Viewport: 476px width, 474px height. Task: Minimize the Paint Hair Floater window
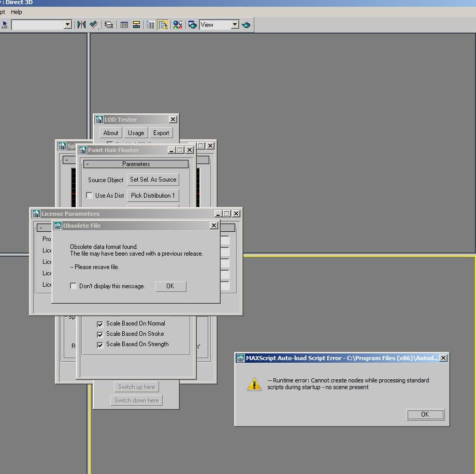(171, 150)
